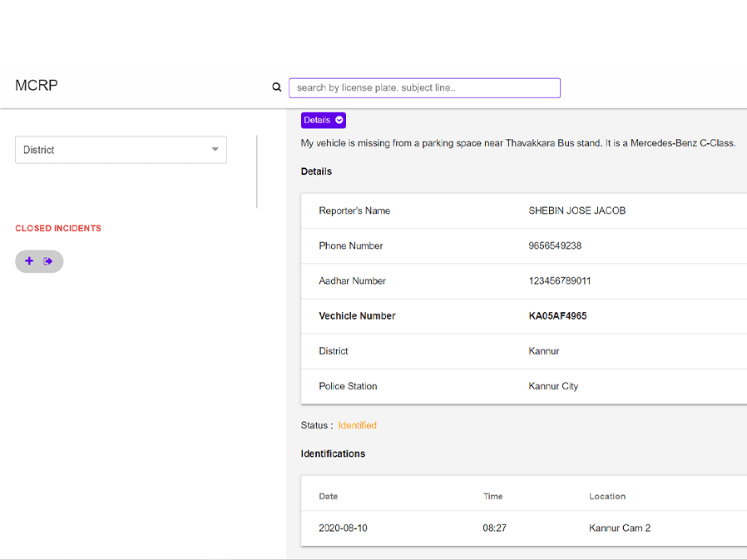Click phone number 9656549238
This screenshot has width=747, height=560.
(x=555, y=246)
